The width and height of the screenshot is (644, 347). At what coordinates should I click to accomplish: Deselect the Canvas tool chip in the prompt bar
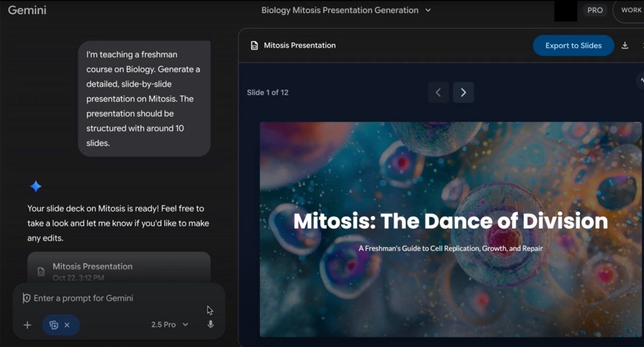tap(54, 325)
